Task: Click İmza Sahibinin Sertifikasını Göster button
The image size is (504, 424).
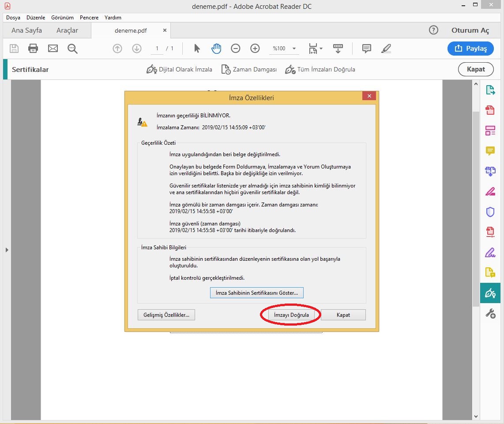Action: [257, 293]
